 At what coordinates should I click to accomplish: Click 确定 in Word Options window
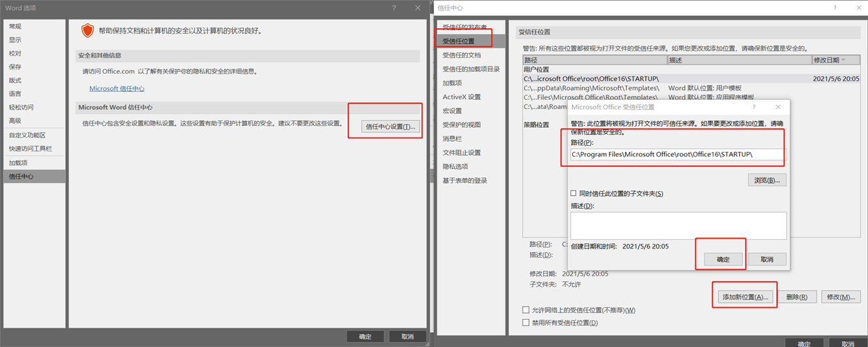point(366,337)
